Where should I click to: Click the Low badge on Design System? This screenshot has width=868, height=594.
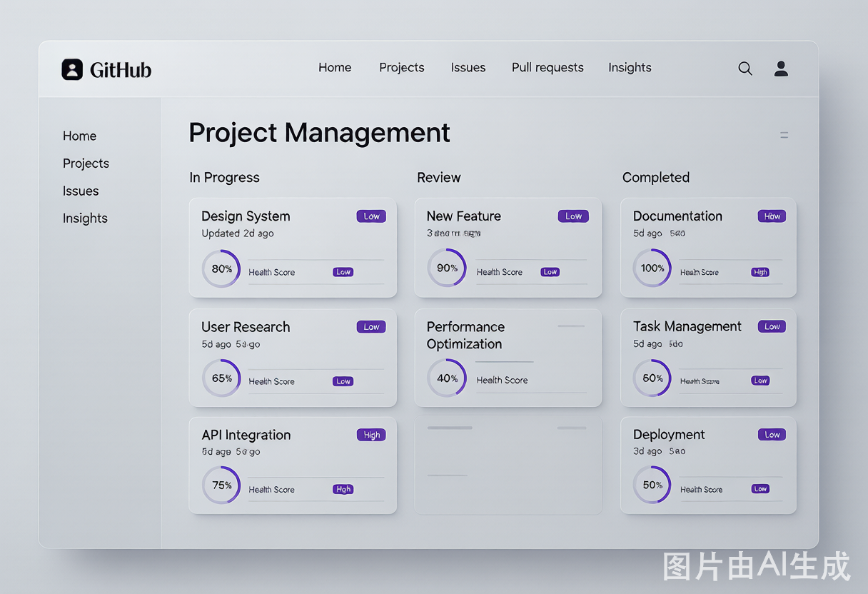click(x=371, y=216)
